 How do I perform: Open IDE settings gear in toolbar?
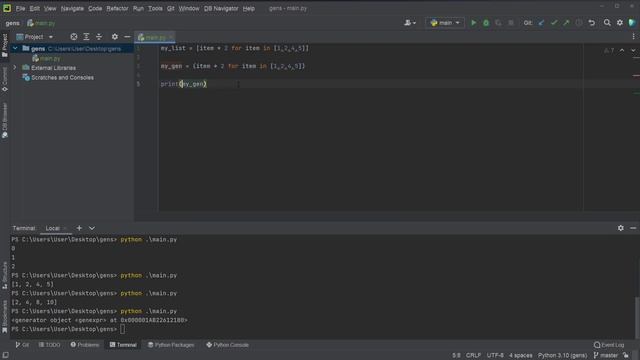(620, 23)
